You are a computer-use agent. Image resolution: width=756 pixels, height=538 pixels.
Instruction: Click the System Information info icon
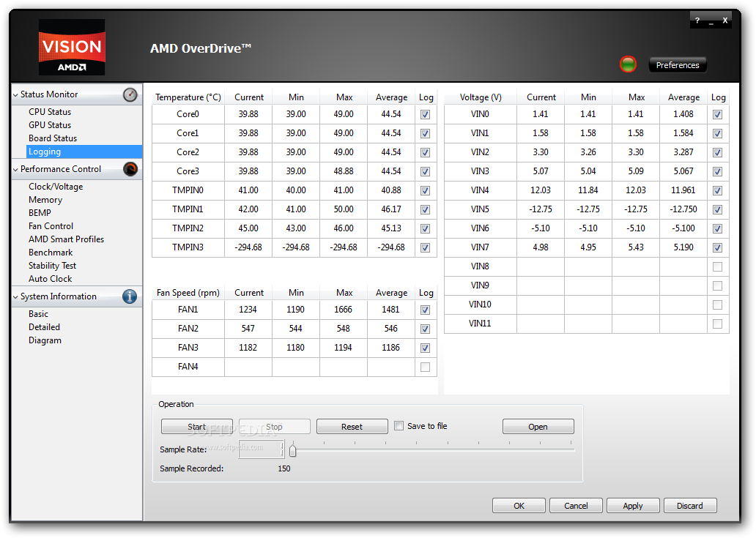coord(130,296)
